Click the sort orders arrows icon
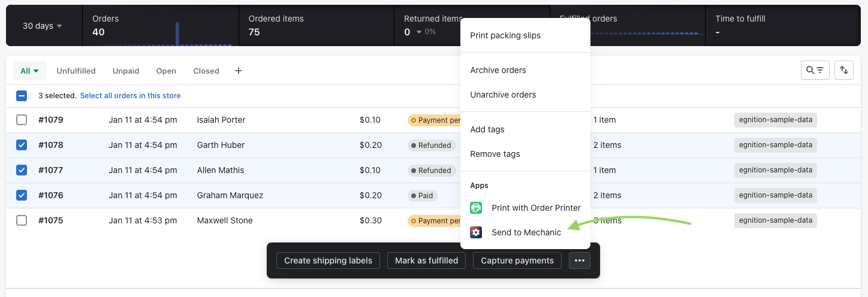The width and height of the screenshot is (868, 297). tap(844, 70)
